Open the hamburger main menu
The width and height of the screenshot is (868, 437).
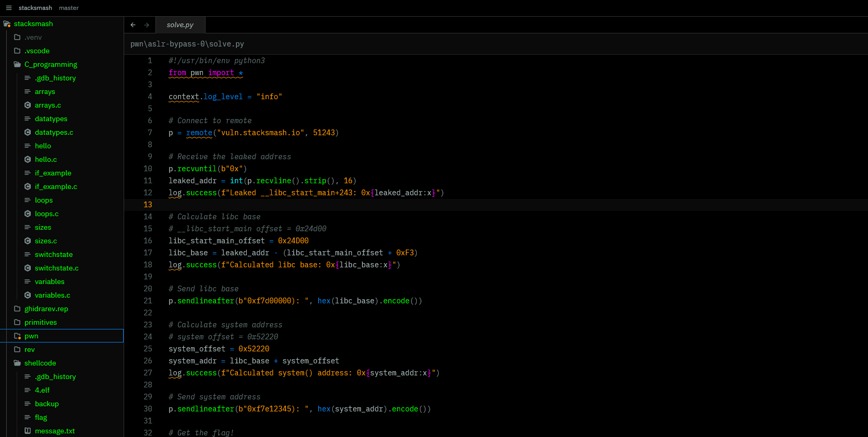coord(8,8)
